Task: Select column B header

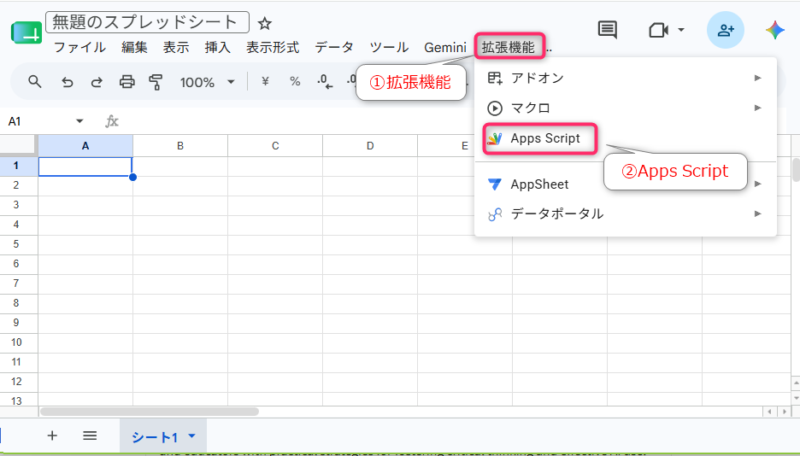Action: (x=180, y=146)
